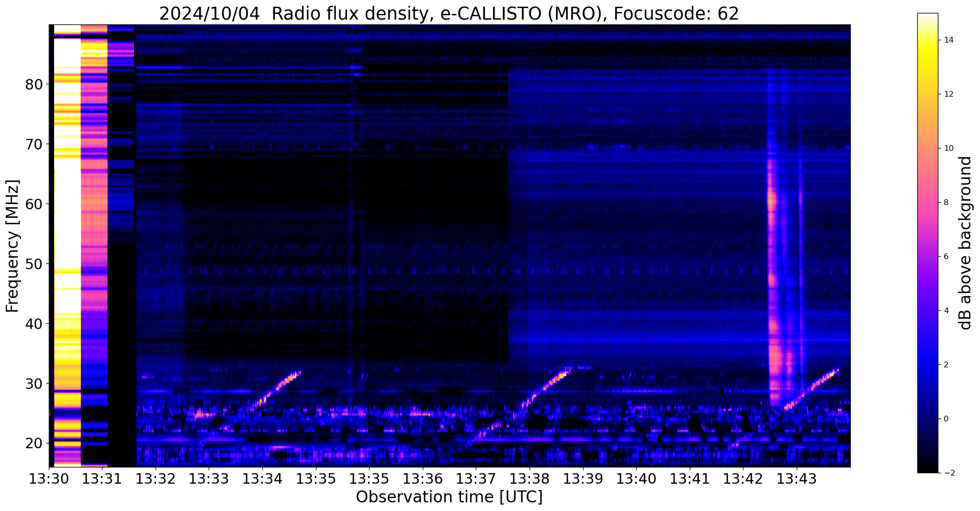Click frequency axis tick label 20
Viewport: 980px width, 511px height.
click(34, 443)
